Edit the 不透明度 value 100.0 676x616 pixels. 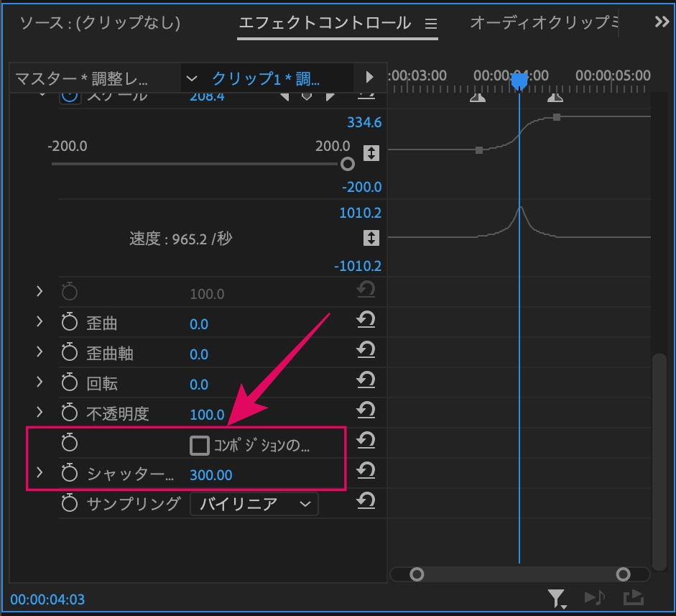(x=207, y=415)
